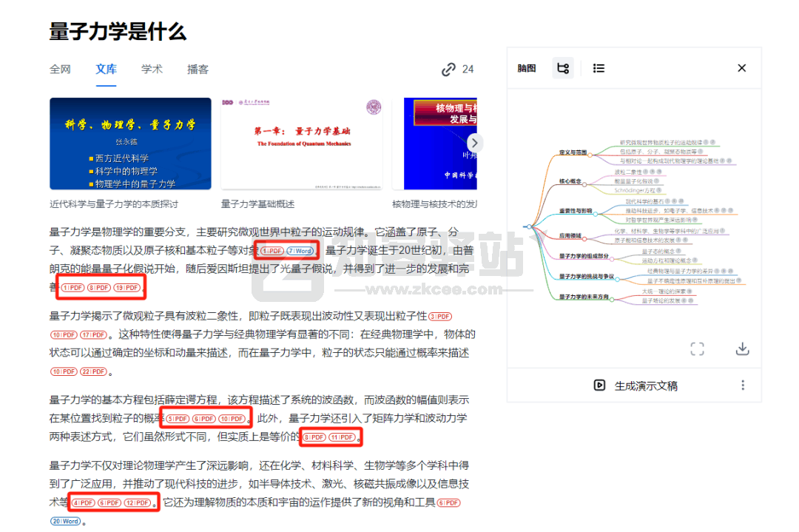Switch the mind map to list view

(x=599, y=67)
